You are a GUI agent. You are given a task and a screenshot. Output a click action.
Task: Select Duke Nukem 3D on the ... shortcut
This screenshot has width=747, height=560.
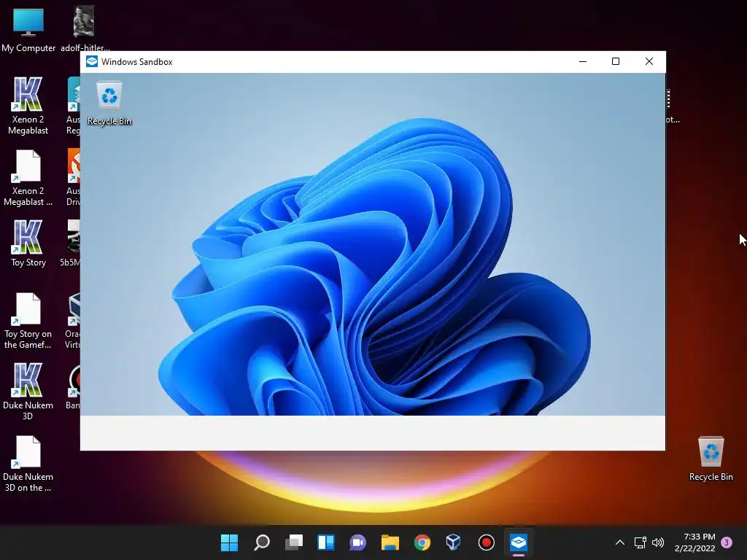[28, 463]
